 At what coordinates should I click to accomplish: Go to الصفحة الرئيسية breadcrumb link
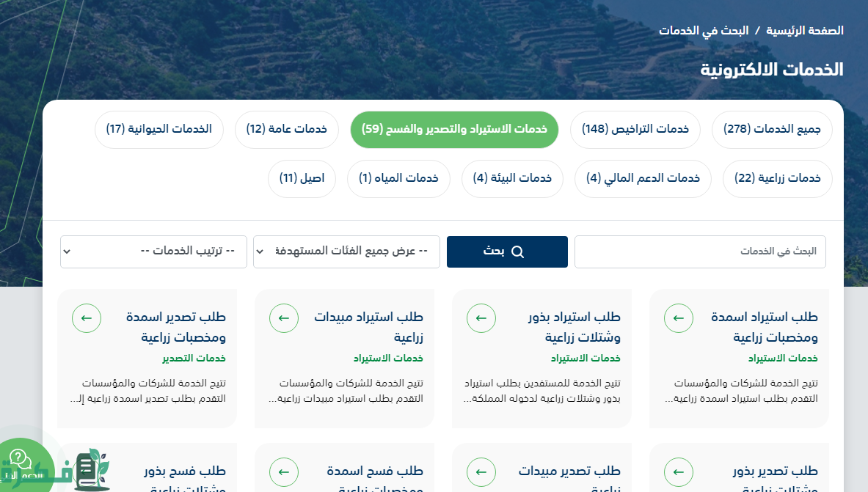point(805,31)
